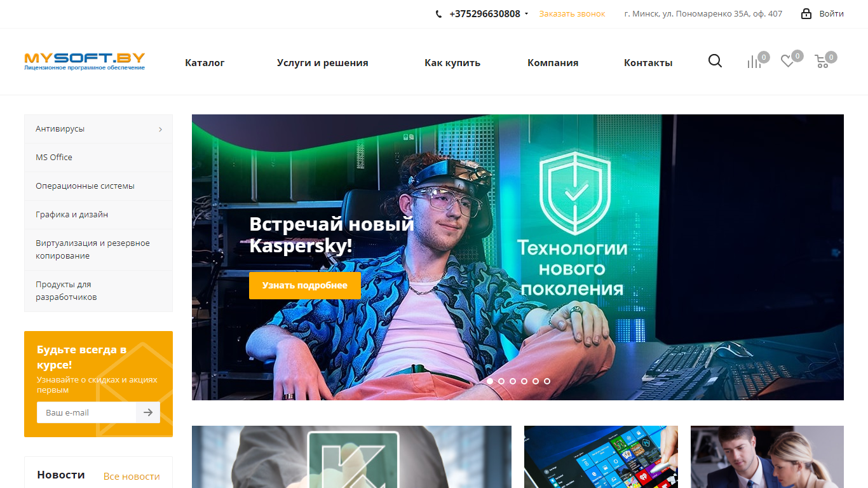Click the Узнать подробнее button
The height and width of the screenshot is (488, 868).
click(305, 285)
